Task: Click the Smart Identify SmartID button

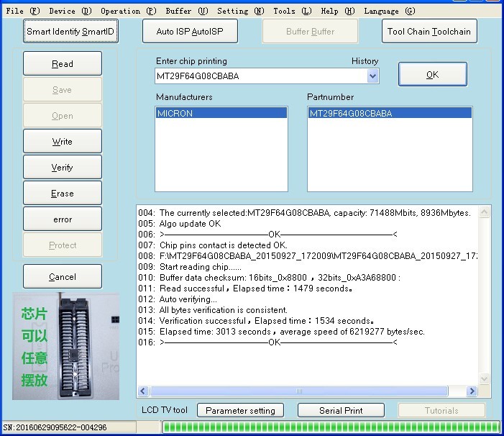Action: (x=70, y=32)
